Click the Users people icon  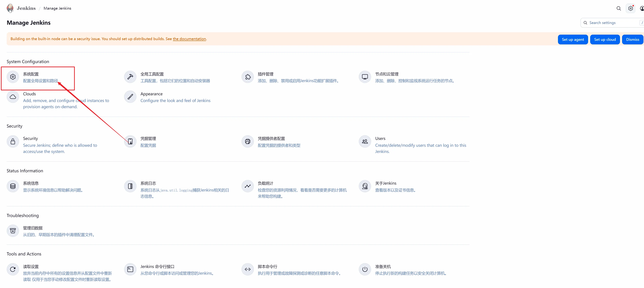(365, 141)
